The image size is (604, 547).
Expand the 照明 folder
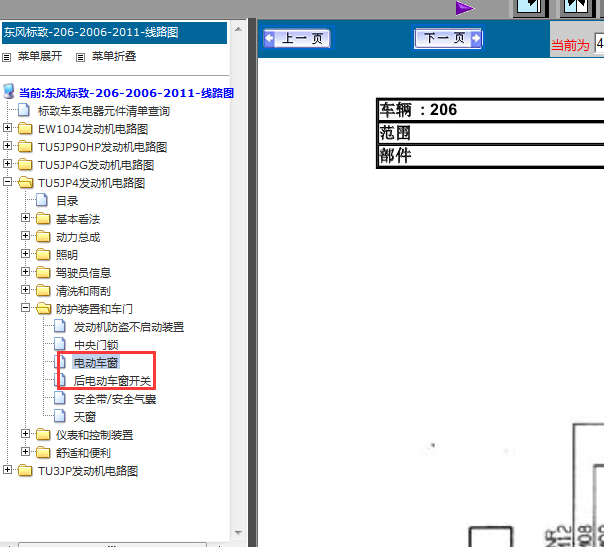[25, 253]
